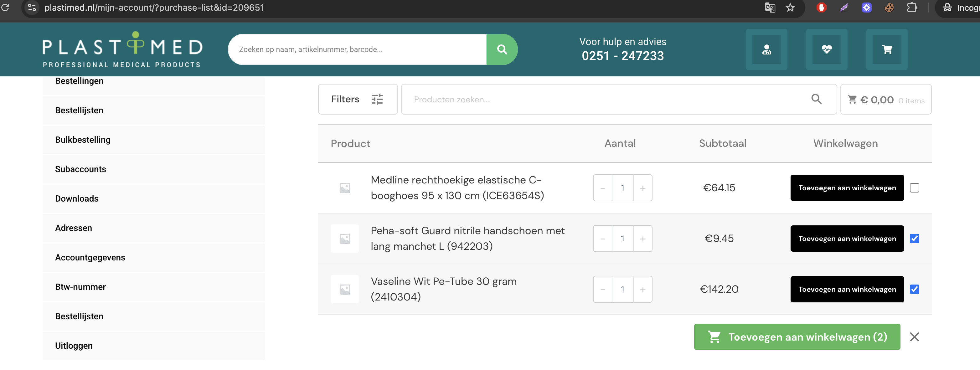
Task: Increase quantity of Medline C-booghoes
Action: (x=642, y=188)
